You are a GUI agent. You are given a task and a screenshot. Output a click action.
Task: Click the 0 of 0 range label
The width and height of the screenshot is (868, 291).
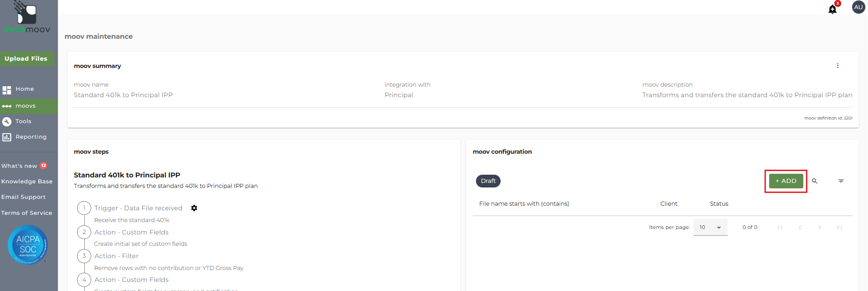(750, 227)
